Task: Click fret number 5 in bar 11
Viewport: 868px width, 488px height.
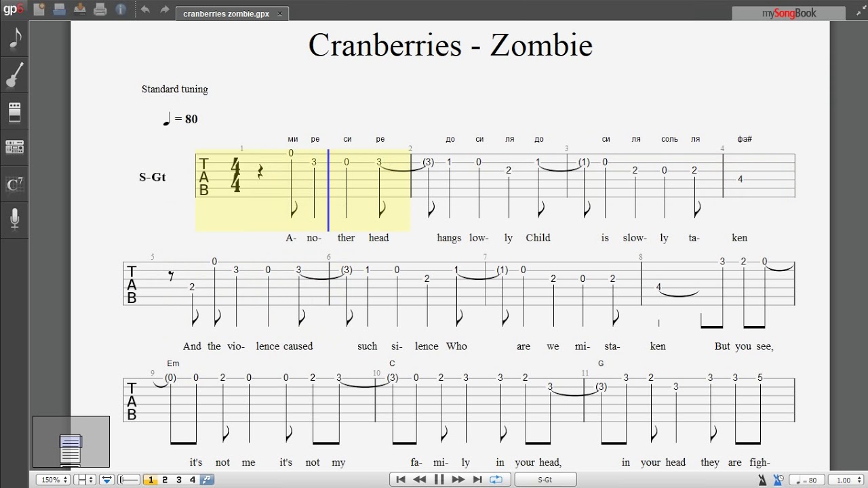Action: coord(760,378)
